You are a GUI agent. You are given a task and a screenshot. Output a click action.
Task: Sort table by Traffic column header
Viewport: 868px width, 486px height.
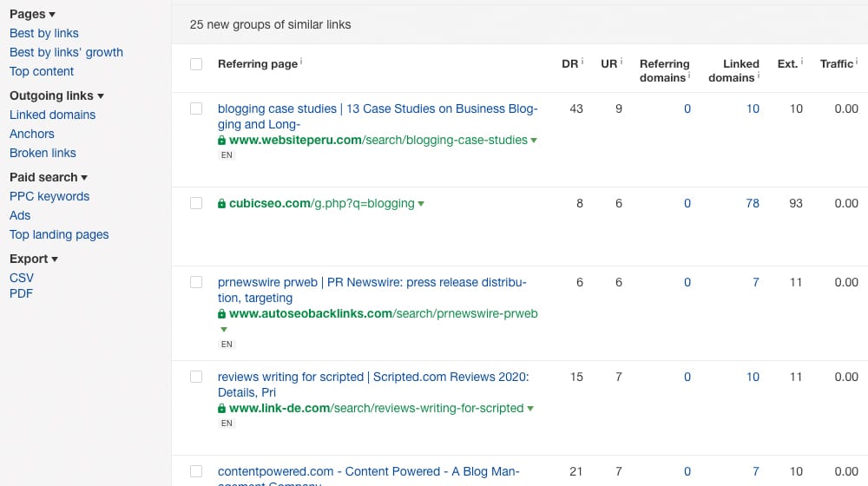click(x=837, y=64)
